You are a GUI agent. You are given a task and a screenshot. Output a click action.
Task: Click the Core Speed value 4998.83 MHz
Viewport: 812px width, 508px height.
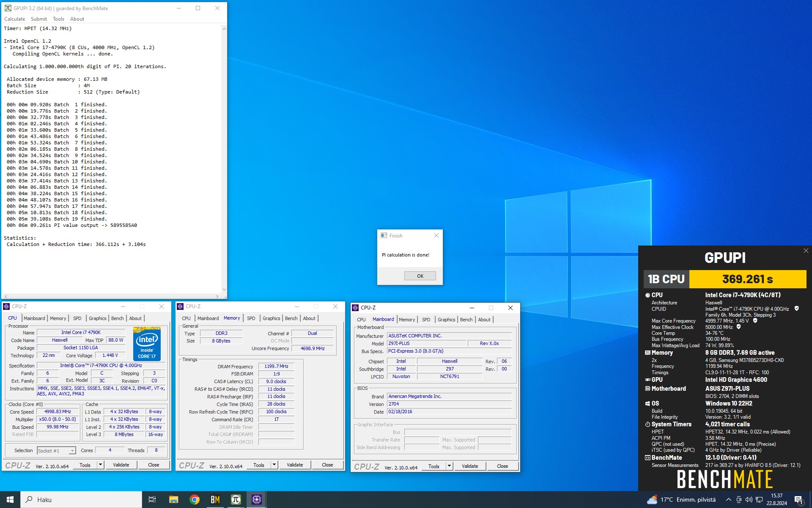tap(58, 412)
